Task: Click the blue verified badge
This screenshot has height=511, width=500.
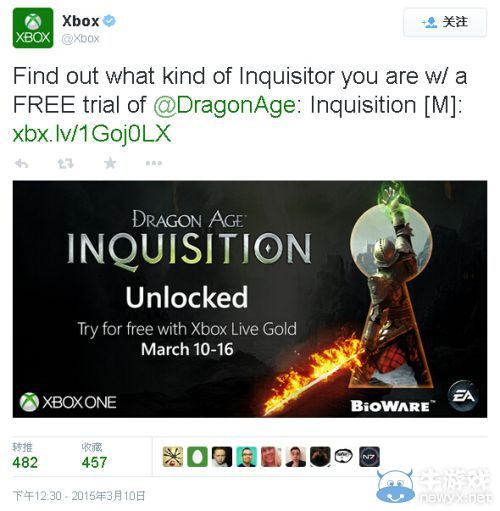Action: [x=109, y=21]
